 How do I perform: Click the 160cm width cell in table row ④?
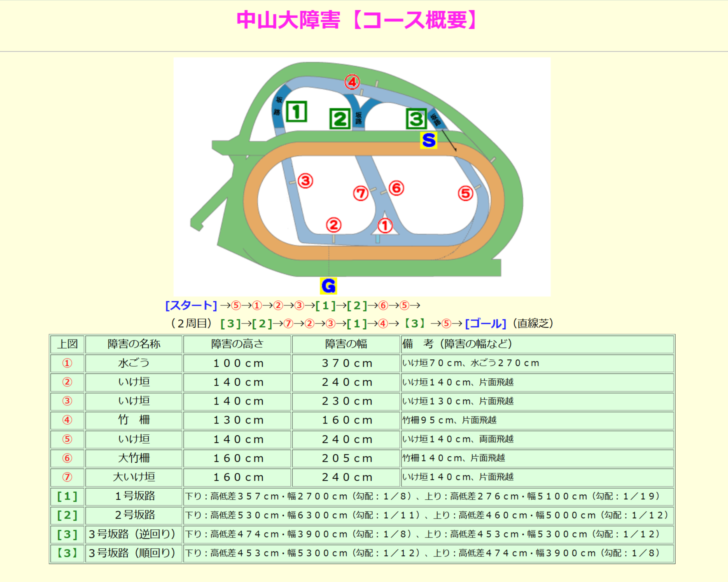346,420
